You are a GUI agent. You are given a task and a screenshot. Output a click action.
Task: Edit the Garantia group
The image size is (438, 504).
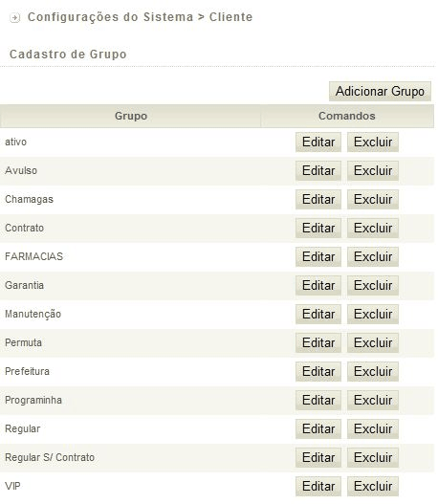coord(318,285)
